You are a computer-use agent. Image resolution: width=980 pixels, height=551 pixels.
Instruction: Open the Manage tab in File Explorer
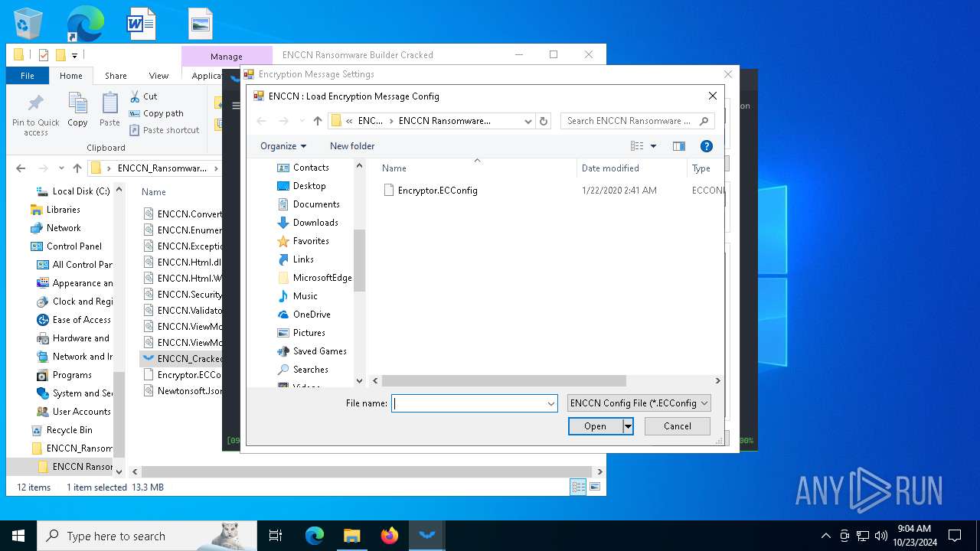click(227, 56)
